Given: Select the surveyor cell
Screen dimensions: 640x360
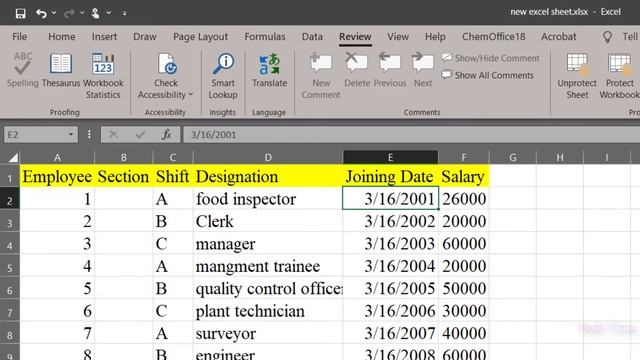Looking at the screenshot, I should click(268, 333).
